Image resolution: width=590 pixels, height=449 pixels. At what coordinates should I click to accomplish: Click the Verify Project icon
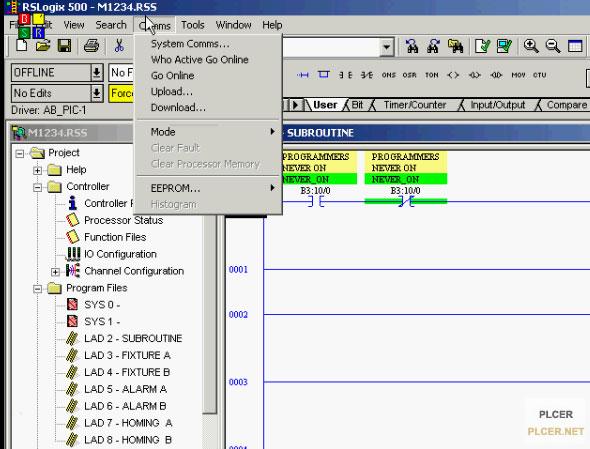504,46
